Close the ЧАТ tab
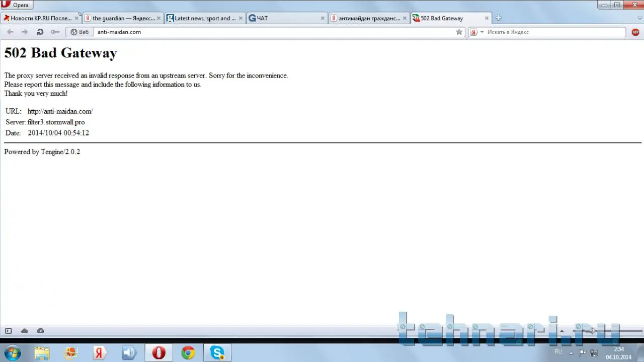 (323, 18)
